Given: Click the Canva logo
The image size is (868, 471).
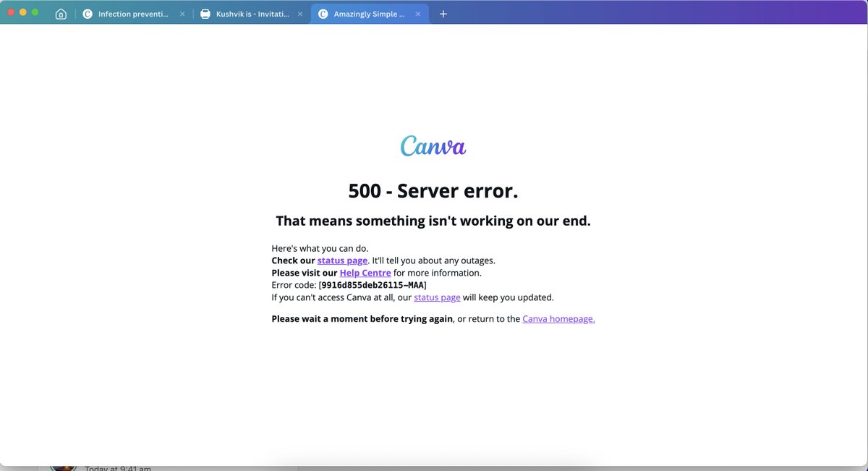Looking at the screenshot, I should click(x=433, y=145).
